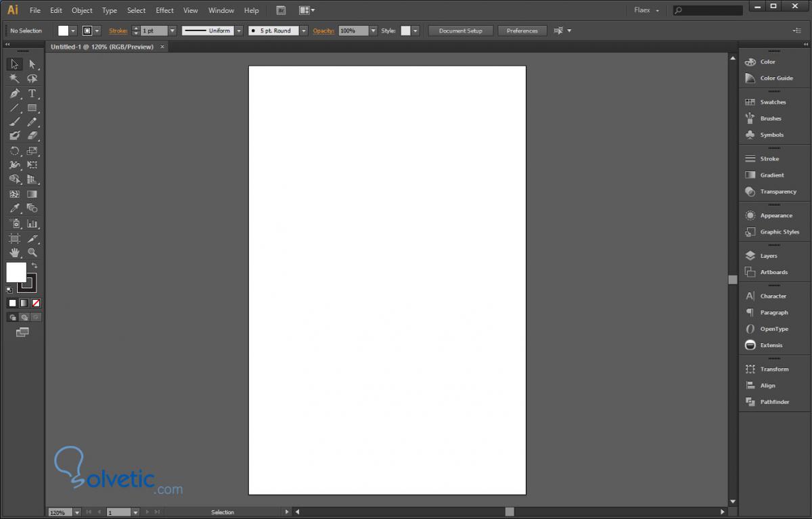Select the Paintbrush tool

[x=14, y=122]
